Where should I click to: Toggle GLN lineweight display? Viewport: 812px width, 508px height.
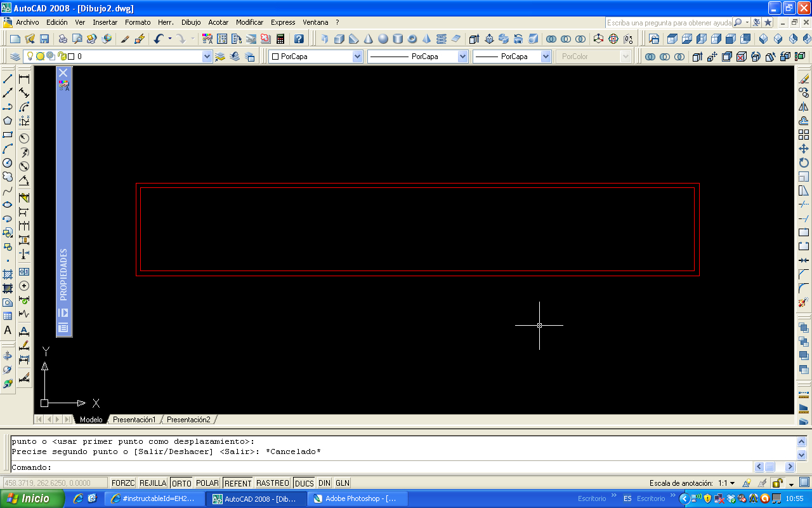click(x=343, y=483)
